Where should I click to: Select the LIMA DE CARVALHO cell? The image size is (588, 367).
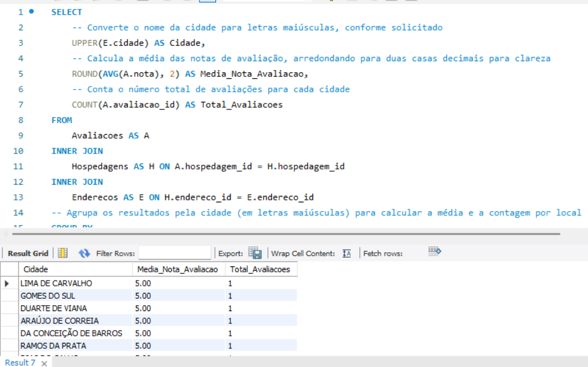(75, 283)
